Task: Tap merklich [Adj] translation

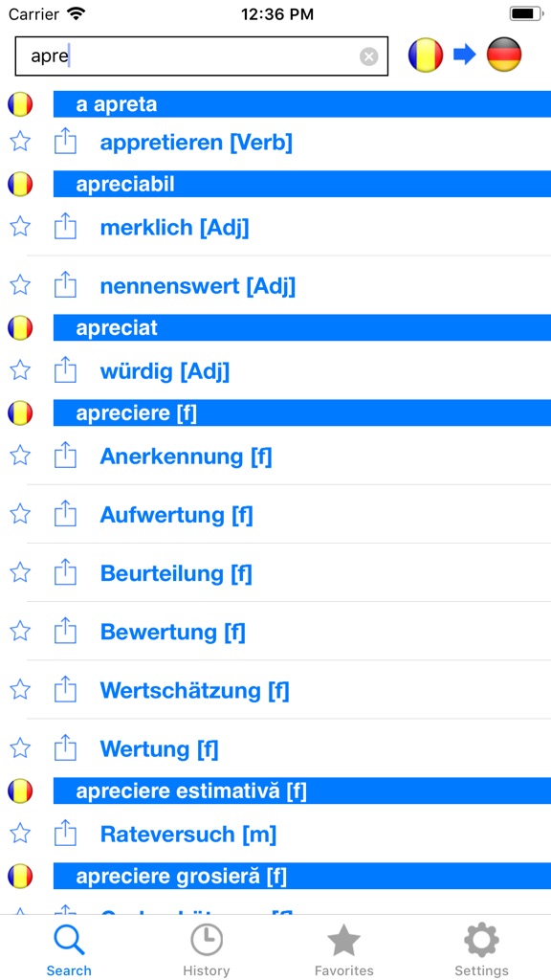Action: [174, 228]
